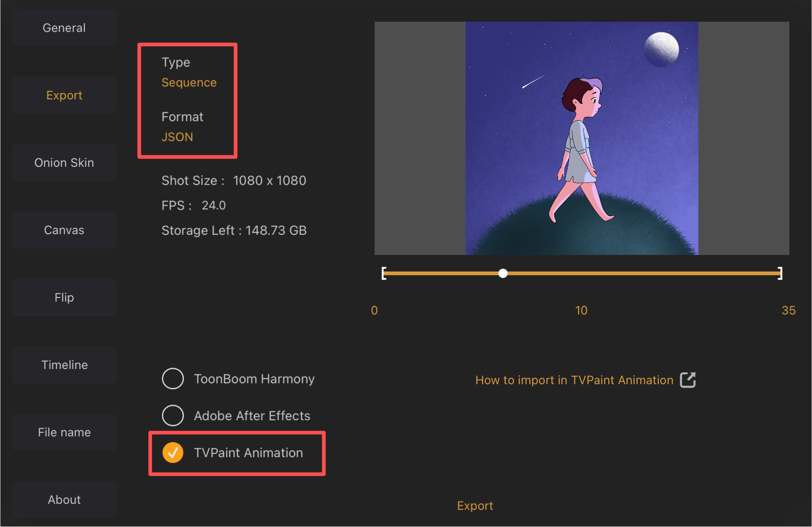This screenshot has height=527, width=812.
Task: Open the File name settings
Action: 64,432
